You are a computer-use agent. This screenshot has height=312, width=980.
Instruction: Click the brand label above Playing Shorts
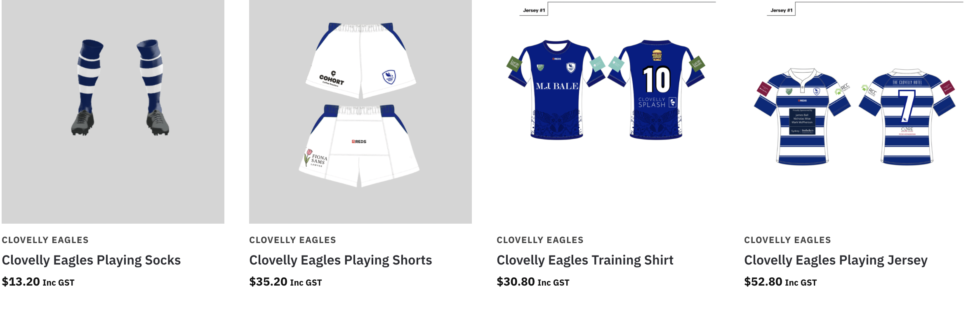tap(293, 240)
